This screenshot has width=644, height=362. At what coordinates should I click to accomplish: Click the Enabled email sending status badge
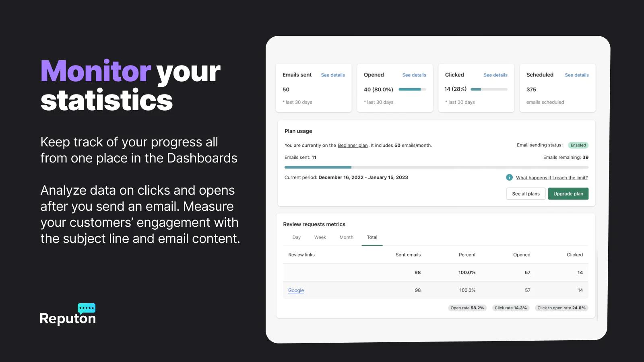tap(578, 145)
